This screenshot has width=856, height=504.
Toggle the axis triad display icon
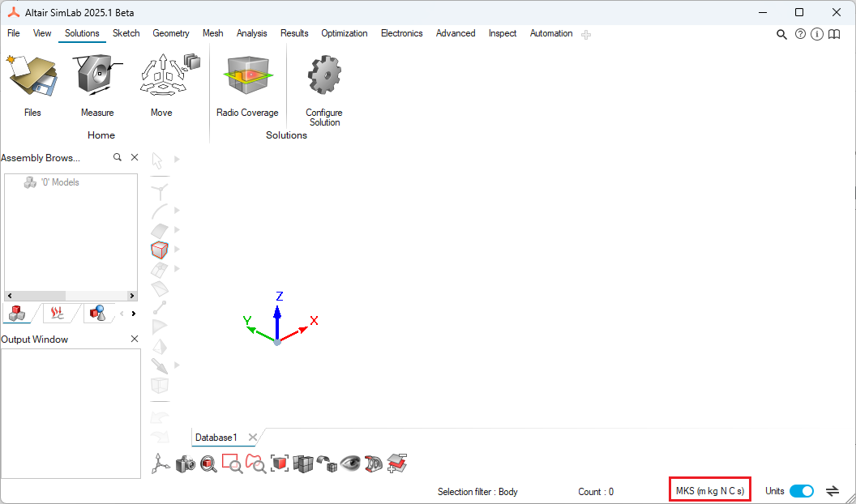[160, 463]
